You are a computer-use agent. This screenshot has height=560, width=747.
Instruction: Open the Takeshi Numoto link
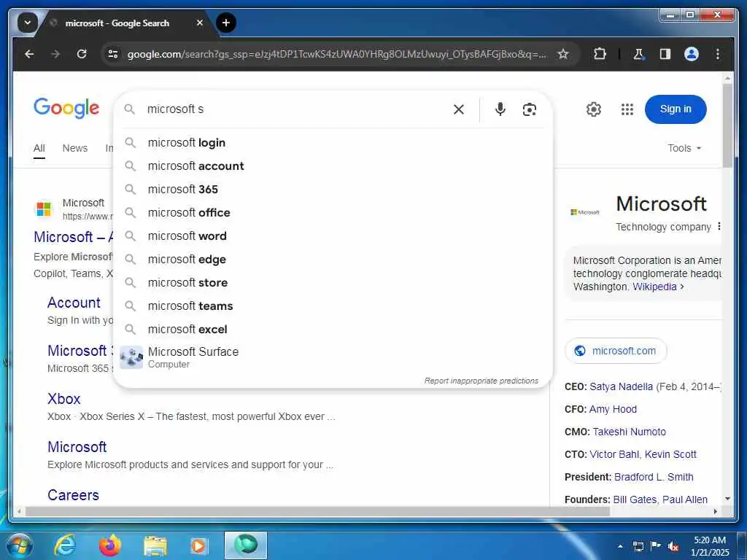point(630,432)
